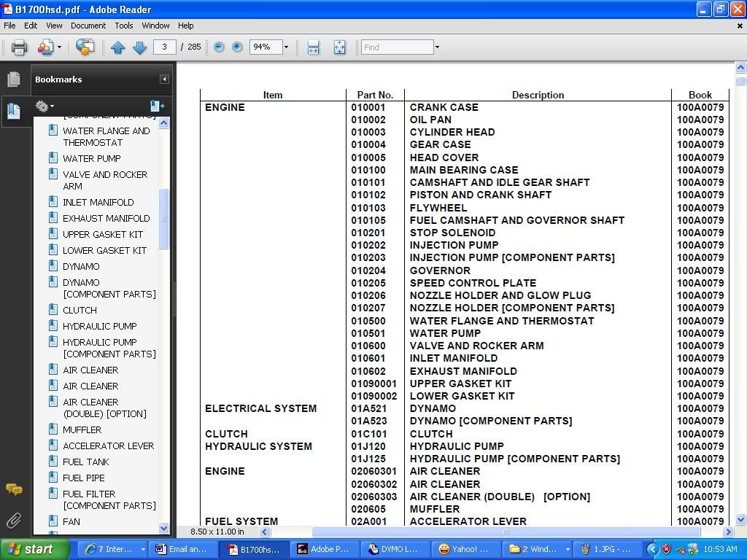Viewport: 747px width, 560px height.
Task: Open the UPPER GASKET KIT bookmark
Action: (103, 234)
